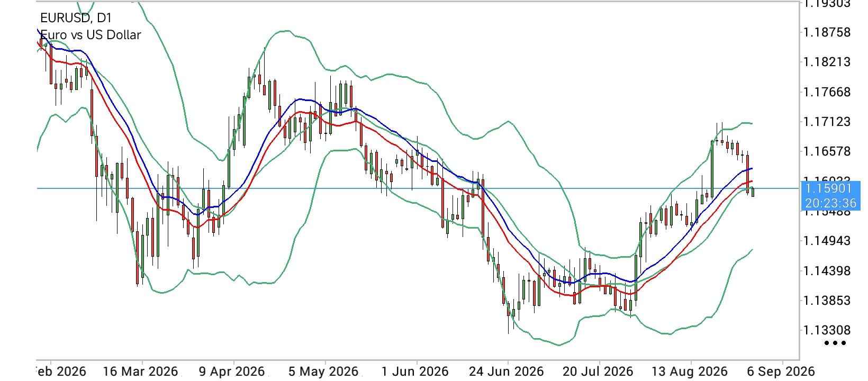Viewport: 868px width, 381px height.
Task: Click date label 5 May 2026
Action: pos(324,371)
